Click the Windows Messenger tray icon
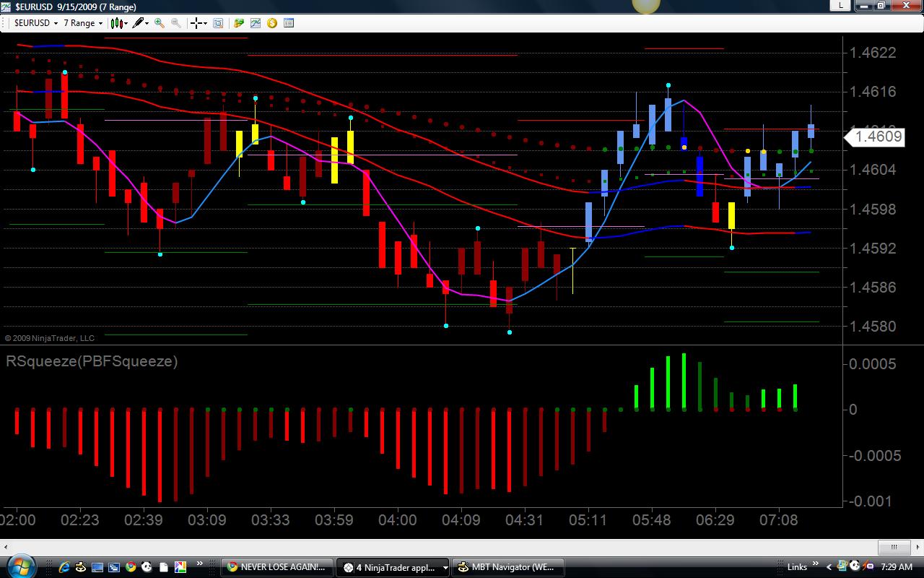Screen dimensions: 924x578 coord(842,567)
